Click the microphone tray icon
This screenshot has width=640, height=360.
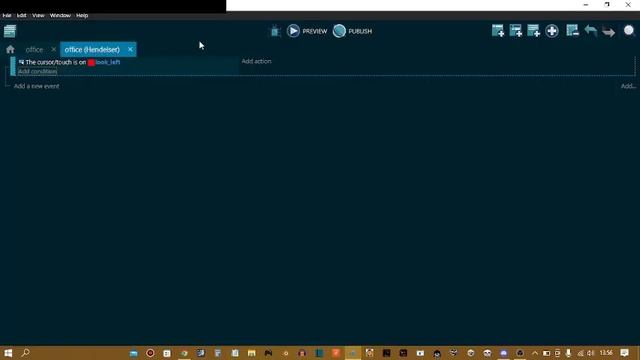[x=568, y=353]
